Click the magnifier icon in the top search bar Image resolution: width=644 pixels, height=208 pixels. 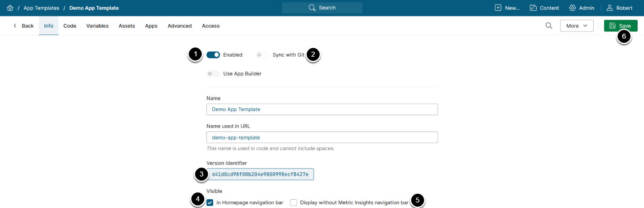pos(312,8)
